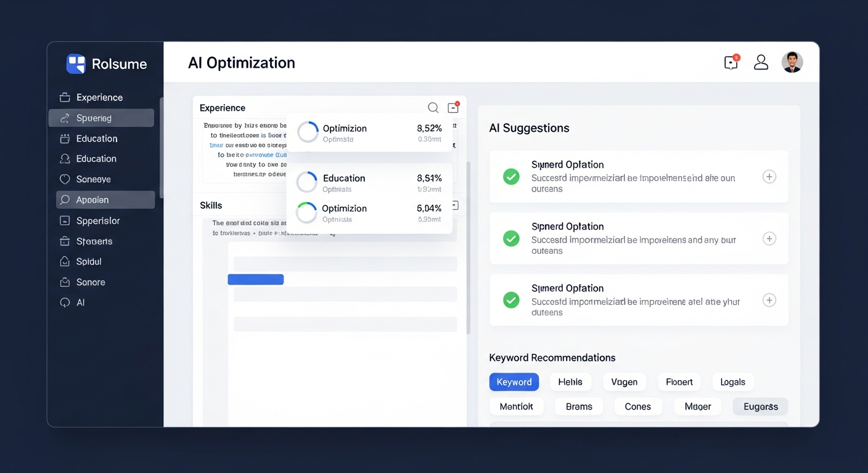
Task: Pick the Floert keyword chip
Action: (x=679, y=382)
